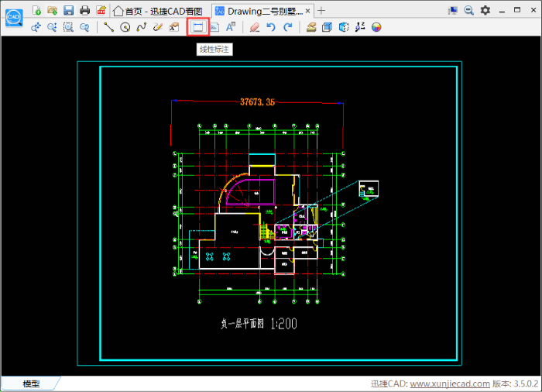Undo the last action

[271, 27]
